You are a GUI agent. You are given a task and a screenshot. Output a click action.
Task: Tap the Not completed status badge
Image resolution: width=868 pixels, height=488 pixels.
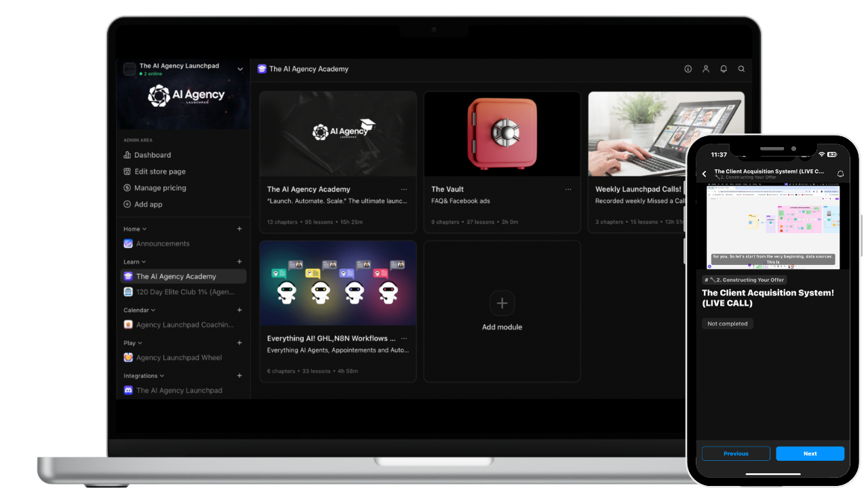[x=728, y=324]
